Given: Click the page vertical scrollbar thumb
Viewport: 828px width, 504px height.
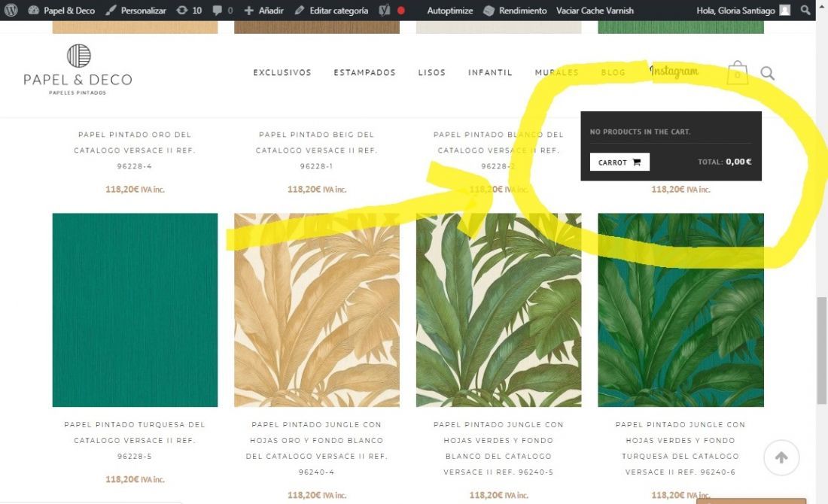Looking at the screenshot, I should pos(822,351).
